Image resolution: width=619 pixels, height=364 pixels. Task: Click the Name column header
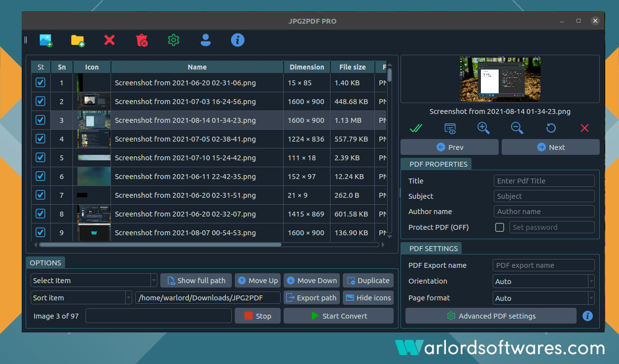197,67
